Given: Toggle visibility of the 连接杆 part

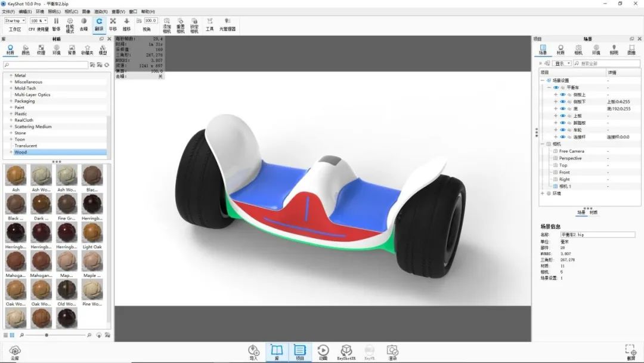Looking at the screenshot, I should tap(562, 137).
